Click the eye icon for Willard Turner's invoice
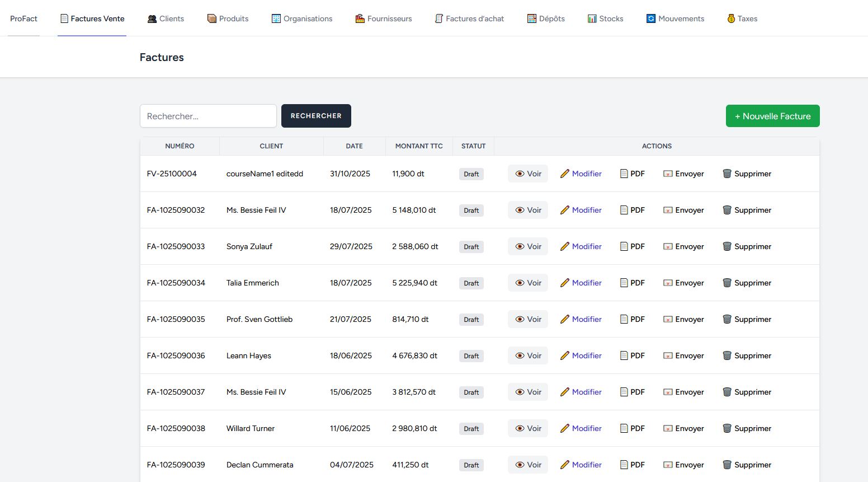Viewport: 868px width, 482px height. [x=520, y=428]
